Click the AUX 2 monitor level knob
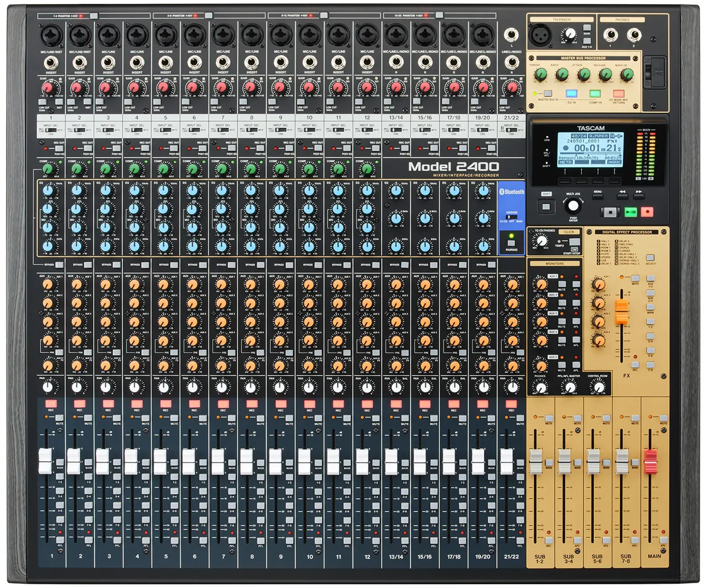The width and height of the screenshot is (704, 588). tap(541, 304)
